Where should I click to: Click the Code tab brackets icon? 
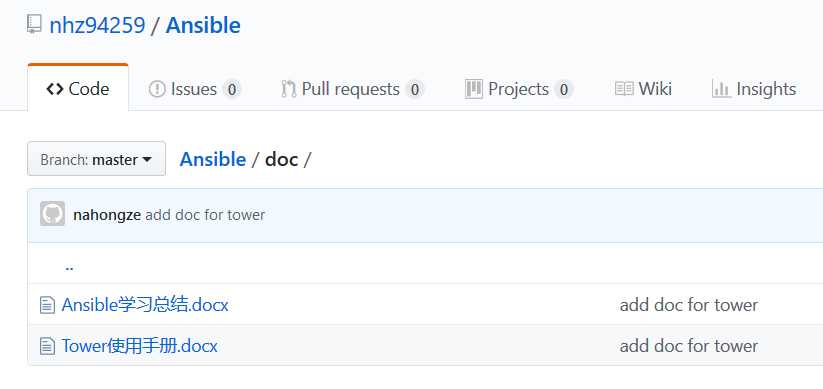pos(55,89)
